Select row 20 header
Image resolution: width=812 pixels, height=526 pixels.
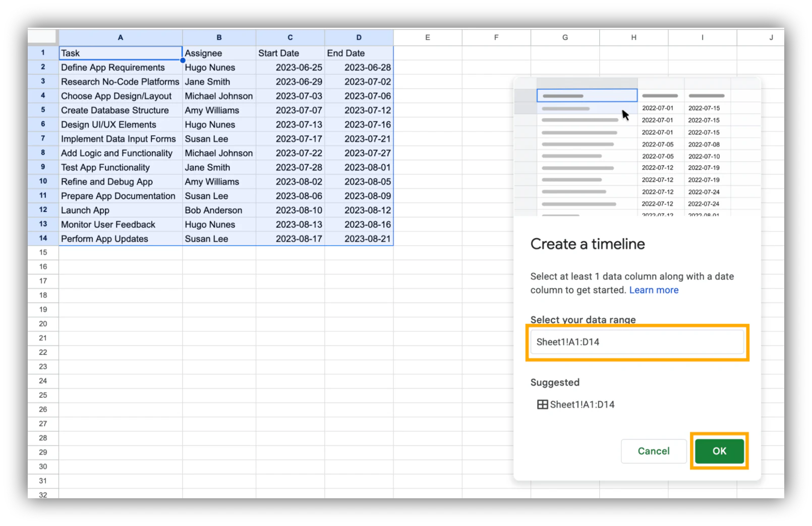coord(43,324)
